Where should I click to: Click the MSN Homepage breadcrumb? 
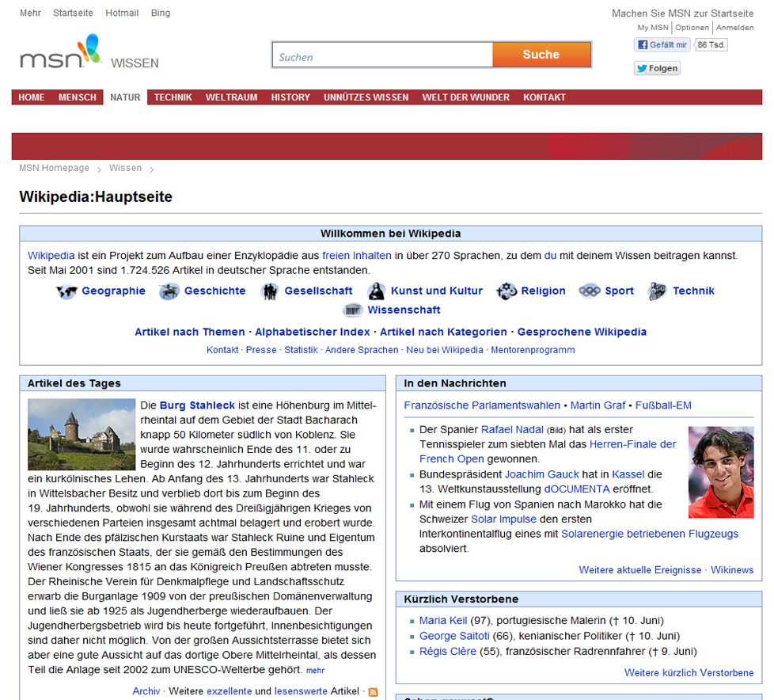(55, 168)
